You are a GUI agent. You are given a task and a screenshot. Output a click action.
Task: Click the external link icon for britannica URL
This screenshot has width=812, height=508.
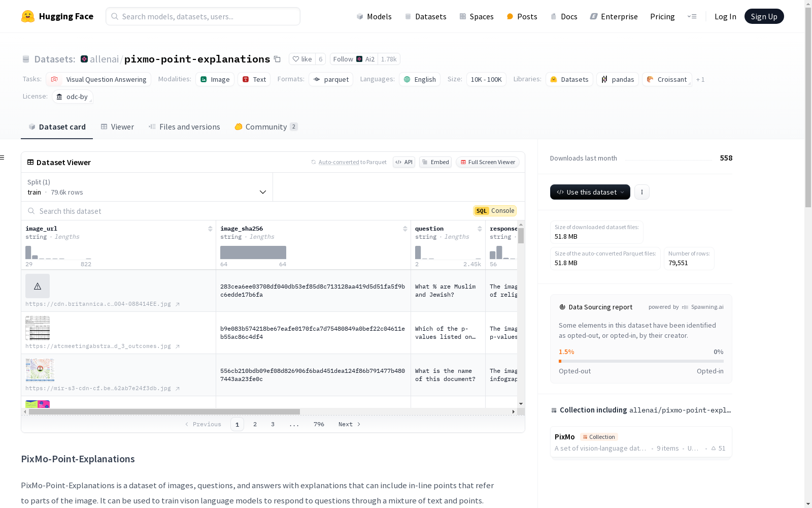click(178, 304)
